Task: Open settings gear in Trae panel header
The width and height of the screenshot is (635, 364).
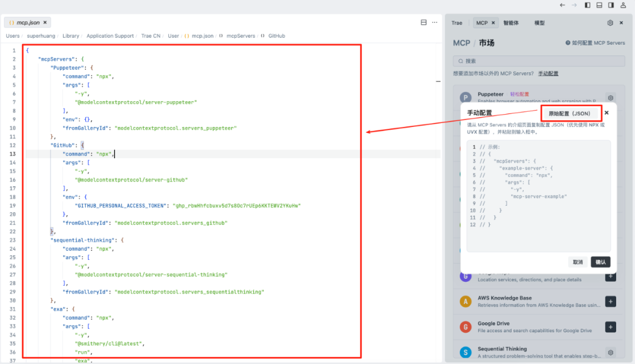Action: (610, 23)
